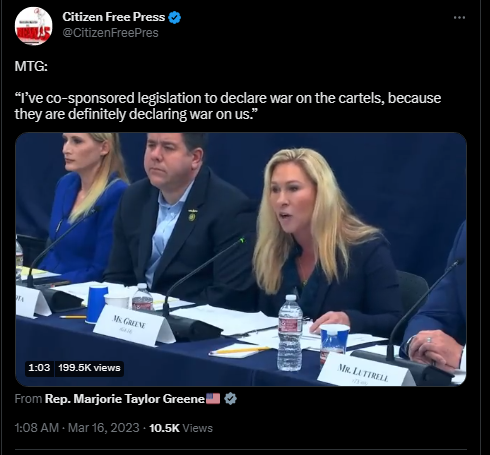Screen dimensions: 490x455
Task: Click the quoted tweet text about cartels
Action: click(228, 106)
